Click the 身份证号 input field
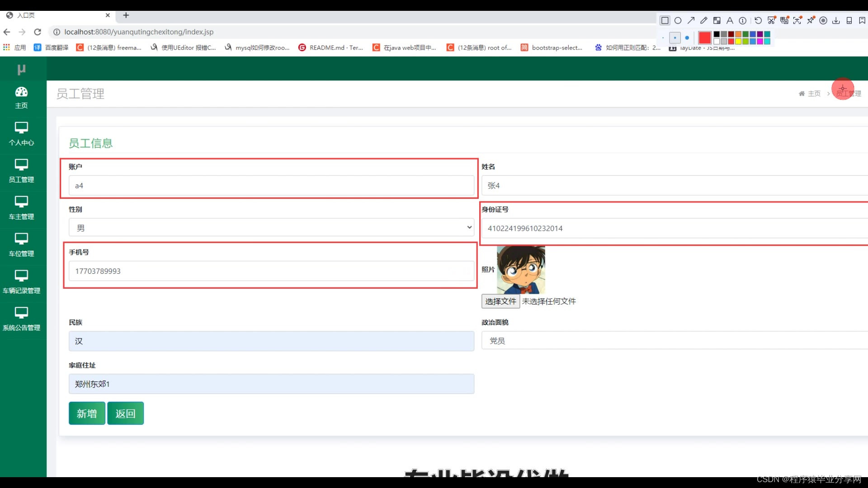This screenshot has width=868, height=488. coord(675,228)
